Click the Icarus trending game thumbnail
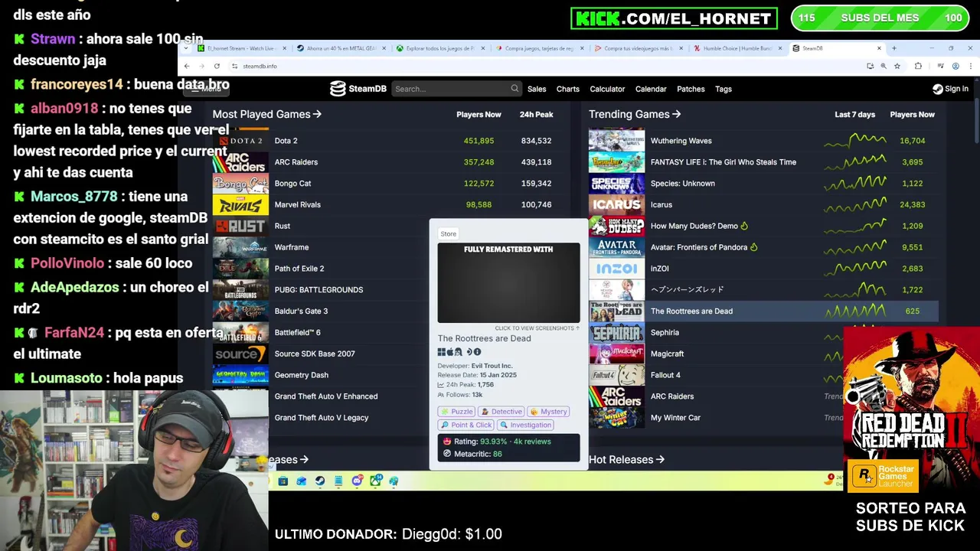The width and height of the screenshot is (980, 551). tap(616, 204)
